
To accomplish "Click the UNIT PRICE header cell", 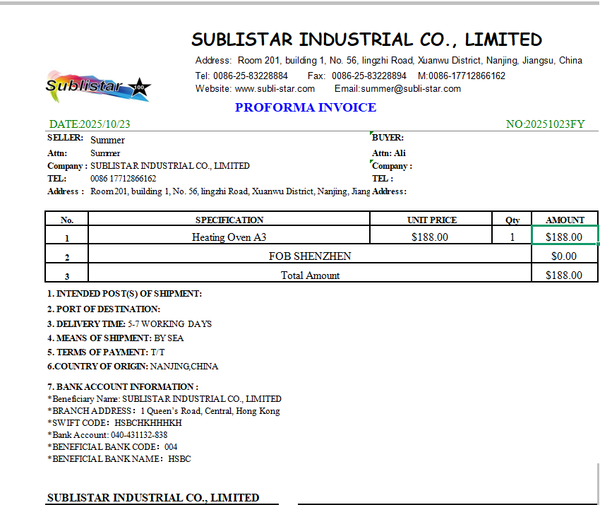I will click(x=430, y=219).
